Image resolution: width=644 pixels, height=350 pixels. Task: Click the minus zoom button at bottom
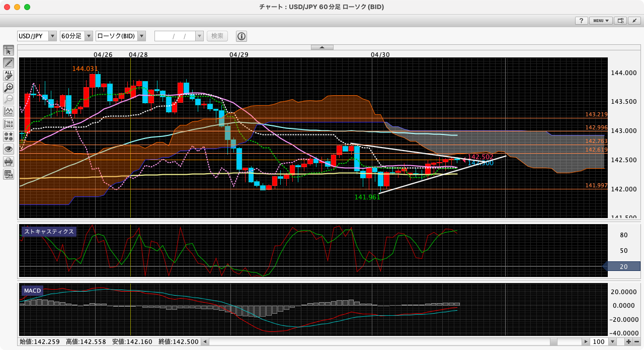[636, 341]
